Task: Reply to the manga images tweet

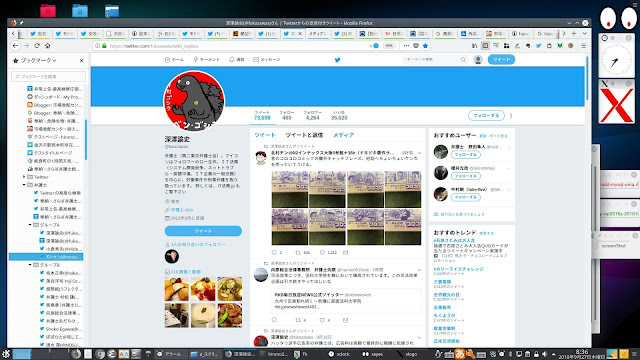Action: (274, 253)
